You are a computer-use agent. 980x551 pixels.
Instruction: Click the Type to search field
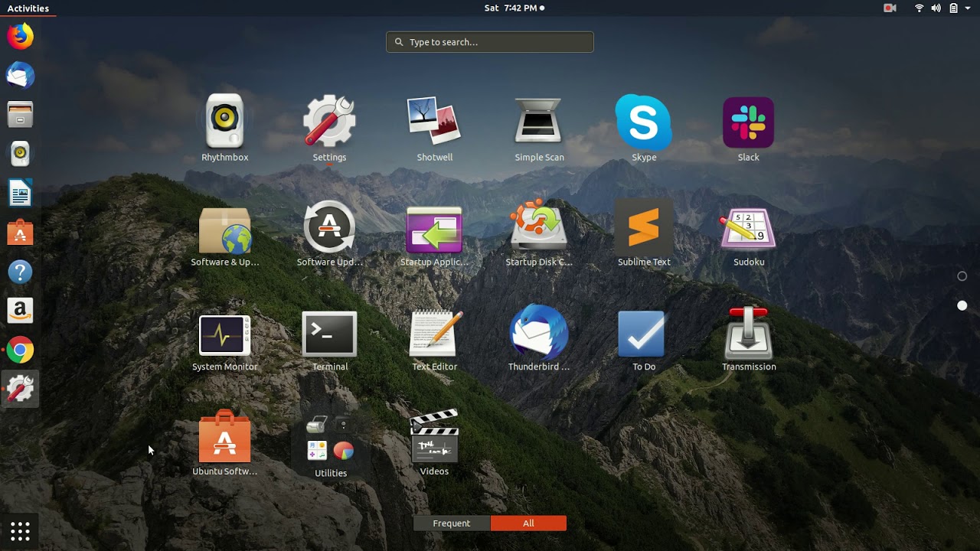click(x=490, y=42)
